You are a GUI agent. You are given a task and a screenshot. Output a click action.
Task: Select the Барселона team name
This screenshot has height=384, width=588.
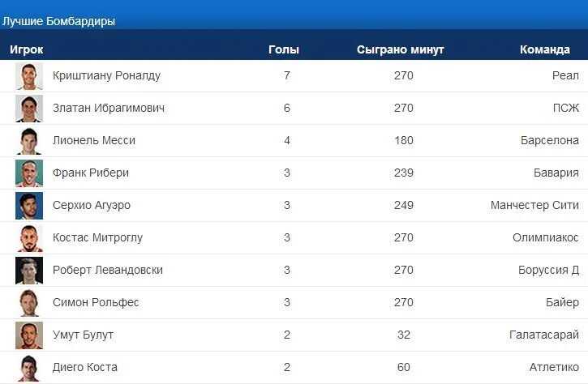click(550, 141)
